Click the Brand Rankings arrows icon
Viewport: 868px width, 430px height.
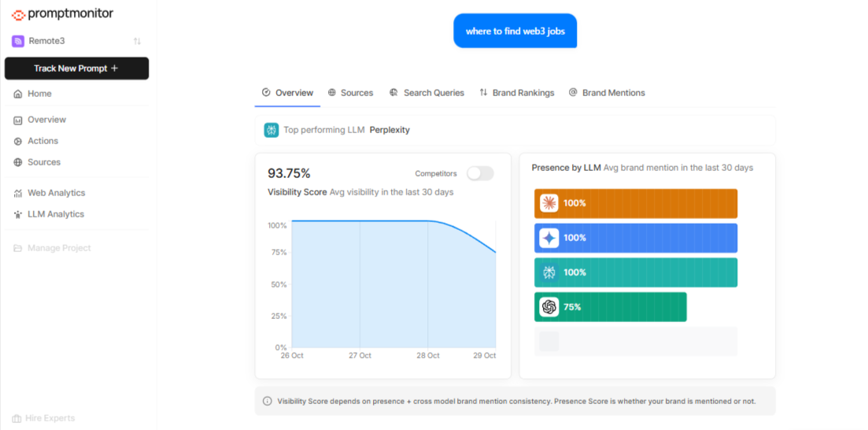(483, 93)
